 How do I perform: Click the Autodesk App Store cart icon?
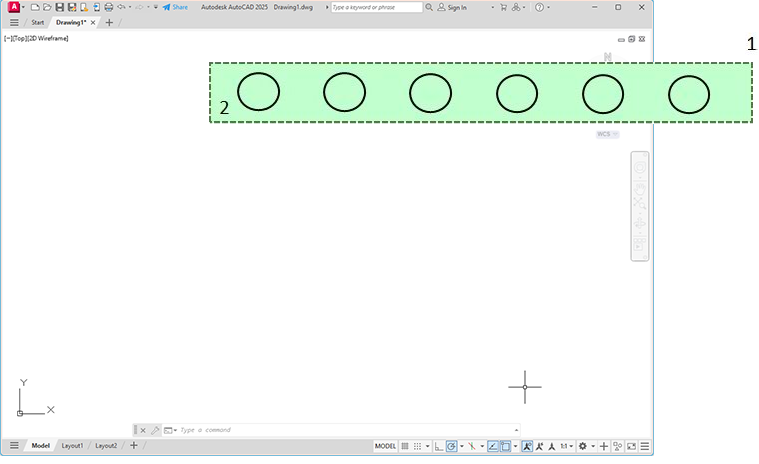click(503, 7)
